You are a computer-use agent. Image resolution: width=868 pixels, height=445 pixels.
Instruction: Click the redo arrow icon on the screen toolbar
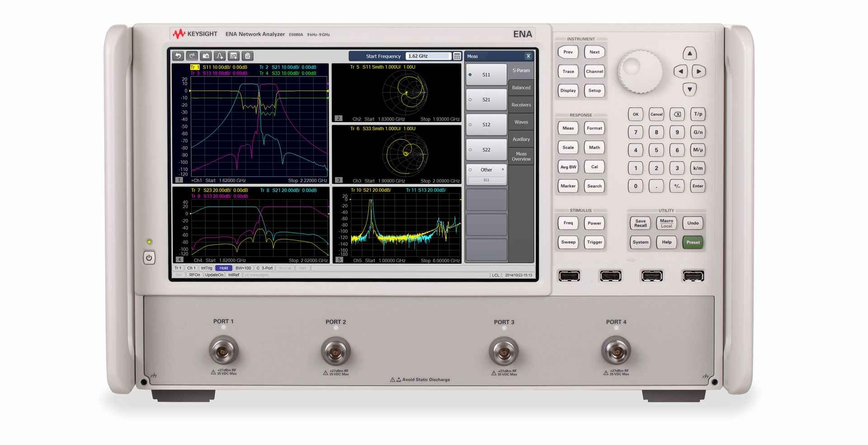point(192,56)
